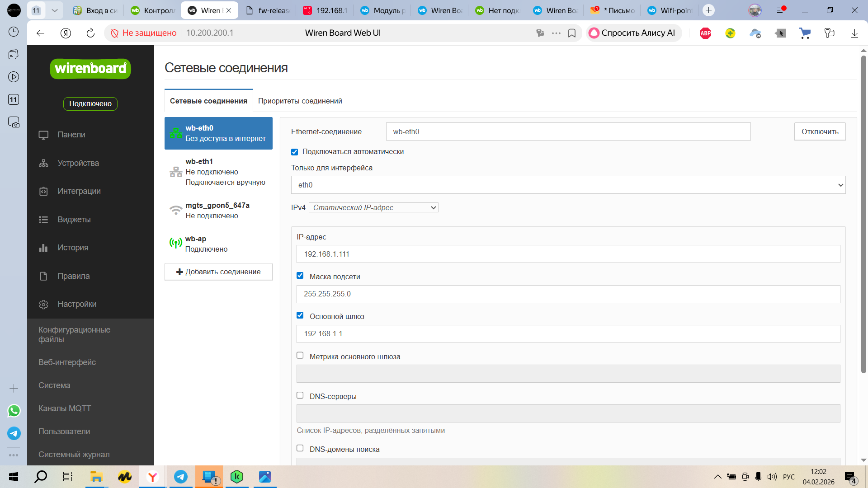Expand the IPv4 method dropdown
This screenshot has height=488, width=868.
click(x=373, y=207)
